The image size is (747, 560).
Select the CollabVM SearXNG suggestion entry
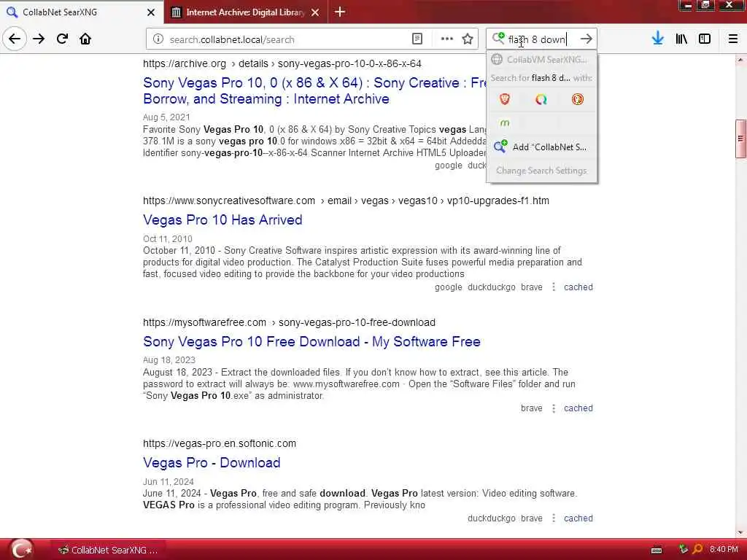pos(542,60)
